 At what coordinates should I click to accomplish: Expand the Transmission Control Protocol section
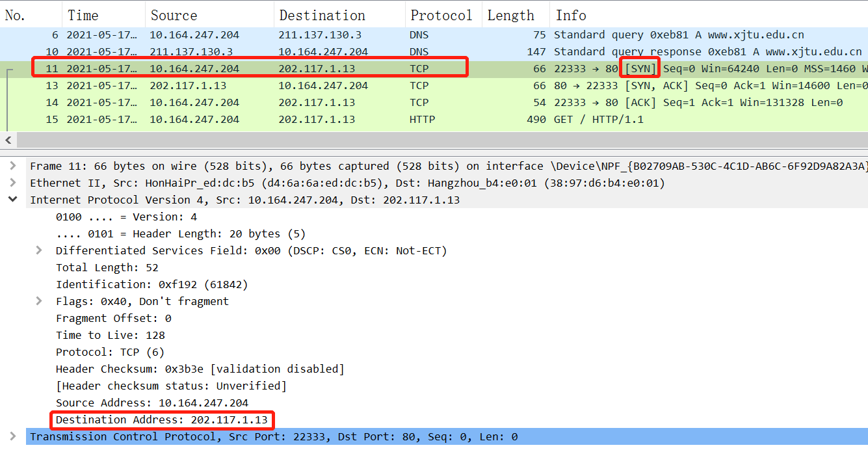pyautogui.click(x=12, y=436)
